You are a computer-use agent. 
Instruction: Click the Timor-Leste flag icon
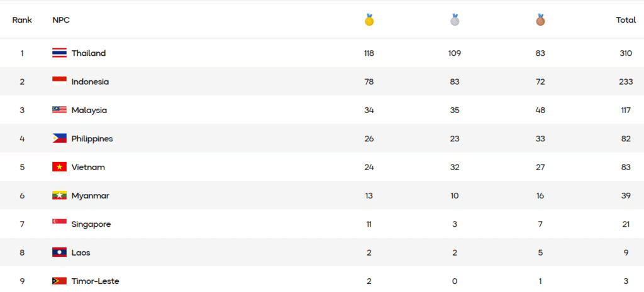tap(59, 281)
